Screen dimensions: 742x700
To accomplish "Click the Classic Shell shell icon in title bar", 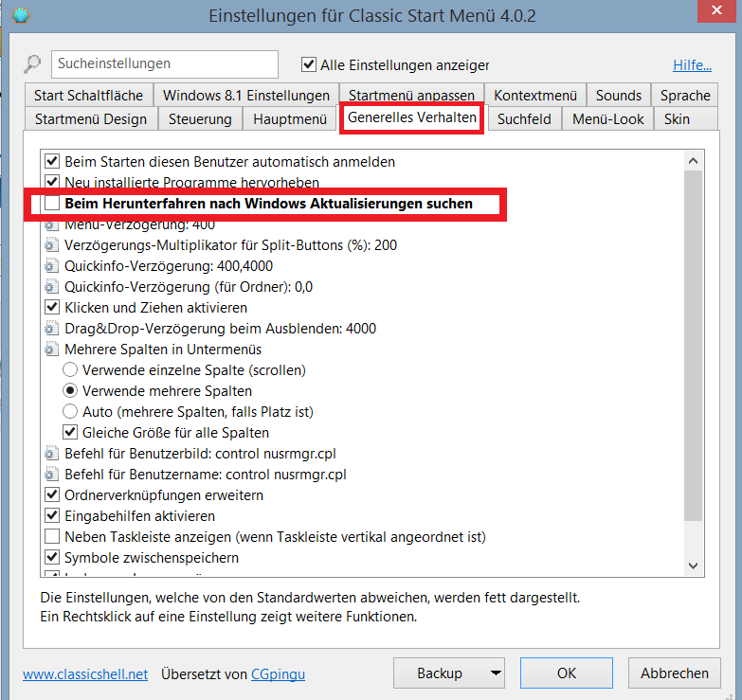I will [x=20, y=15].
